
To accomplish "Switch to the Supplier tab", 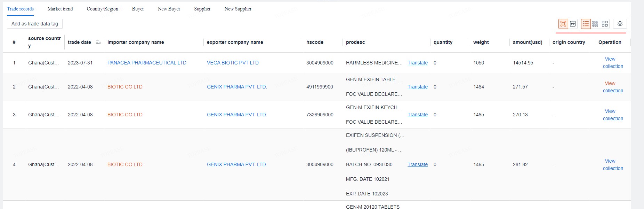I will (202, 9).
